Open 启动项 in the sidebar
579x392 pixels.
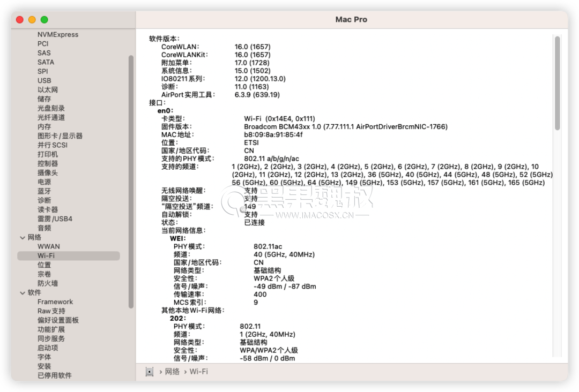pyautogui.click(x=48, y=348)
